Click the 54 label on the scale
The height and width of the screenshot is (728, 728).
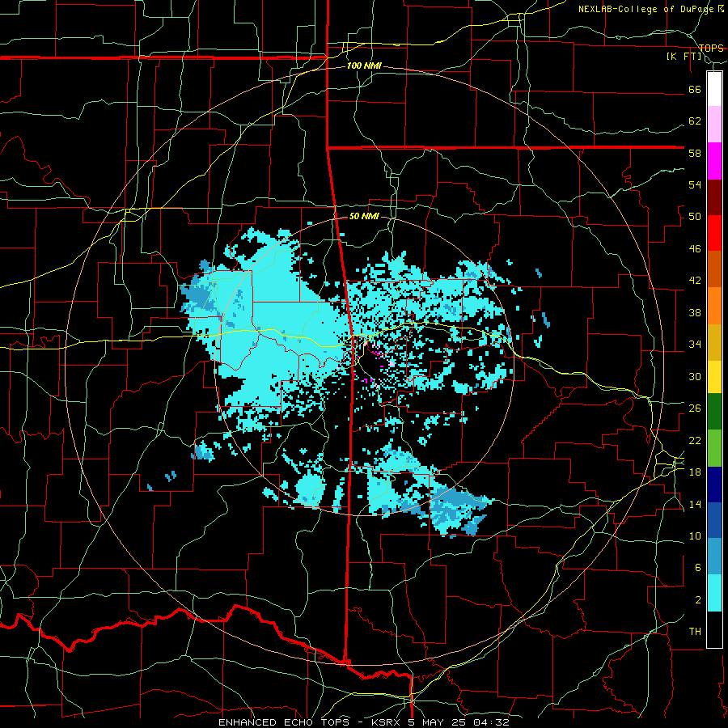pos(695,184)
